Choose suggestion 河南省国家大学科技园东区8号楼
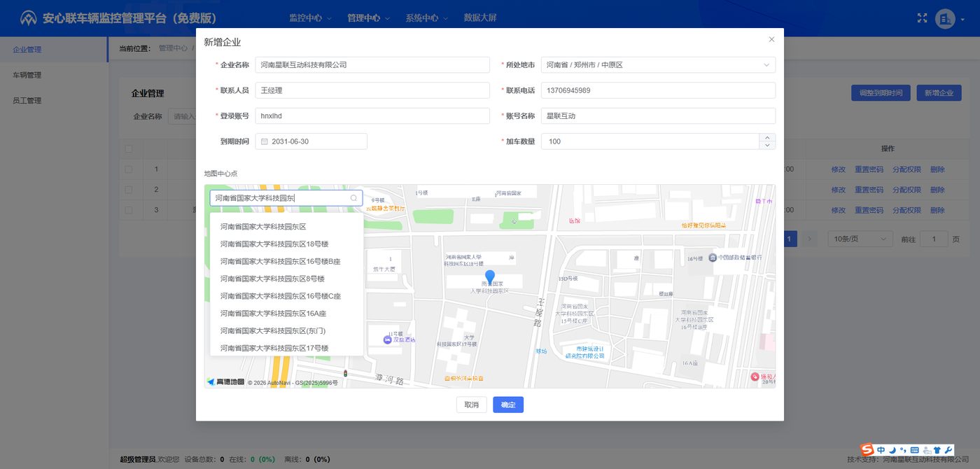The width and height of the screenshot is (980, 469). [x=287, y=279]
